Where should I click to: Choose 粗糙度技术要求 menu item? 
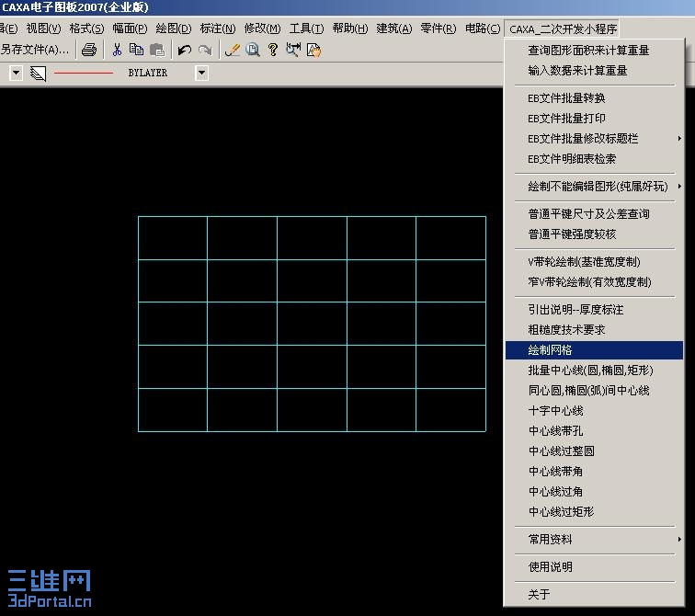coord(594,330)
